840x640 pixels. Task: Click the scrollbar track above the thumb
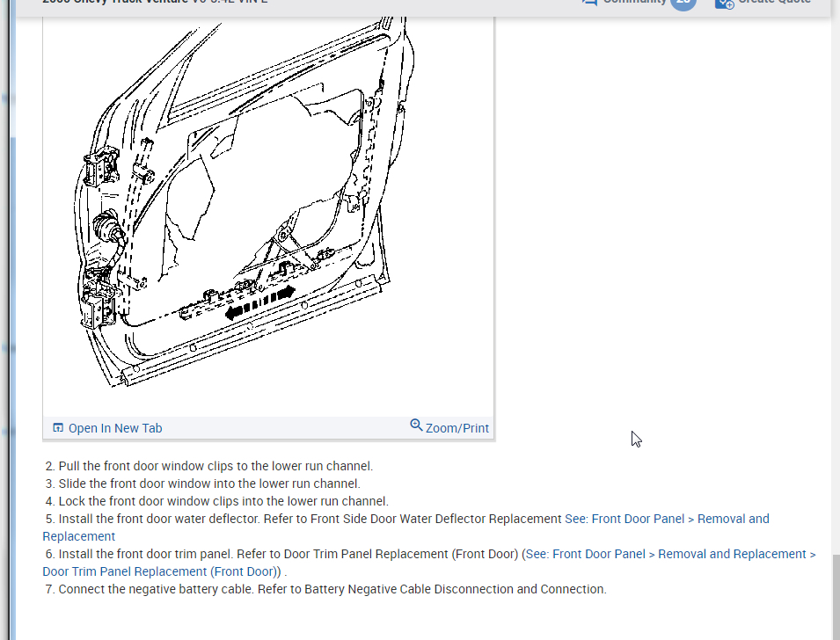click(x=835, y=264)
